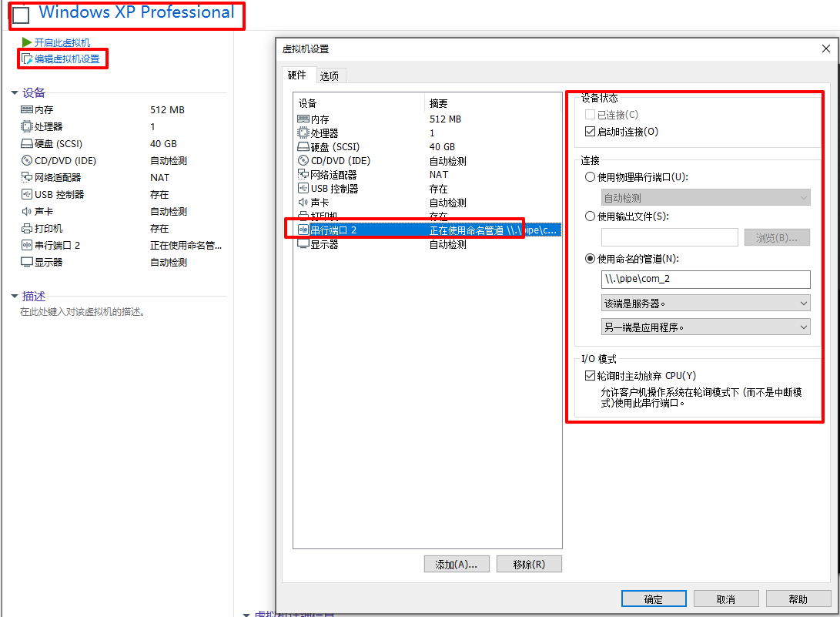Select the processor icon in left devices panel
This screenshot has width=840, height=617.
point(26,126)
